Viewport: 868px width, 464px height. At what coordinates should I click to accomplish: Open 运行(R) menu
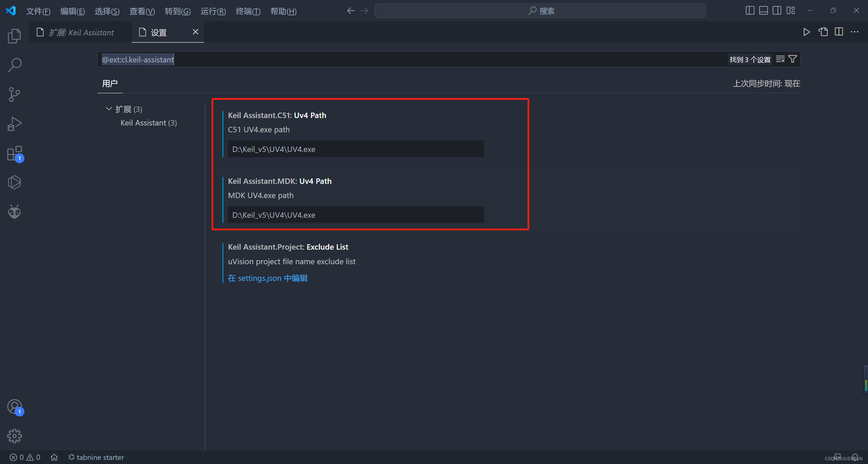[213, 11]
